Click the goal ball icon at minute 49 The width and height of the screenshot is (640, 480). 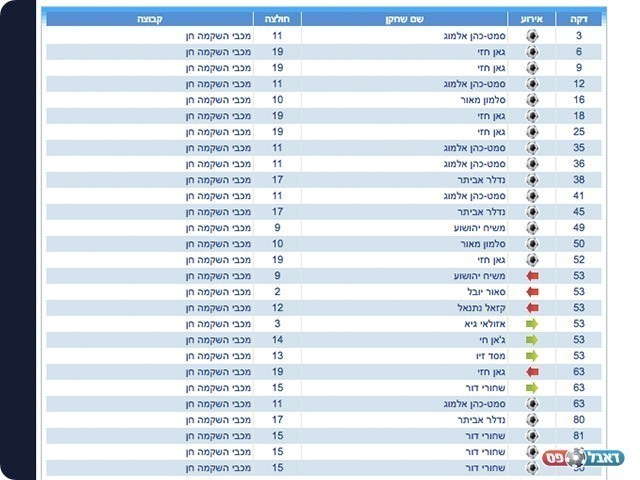pos(532,227)
